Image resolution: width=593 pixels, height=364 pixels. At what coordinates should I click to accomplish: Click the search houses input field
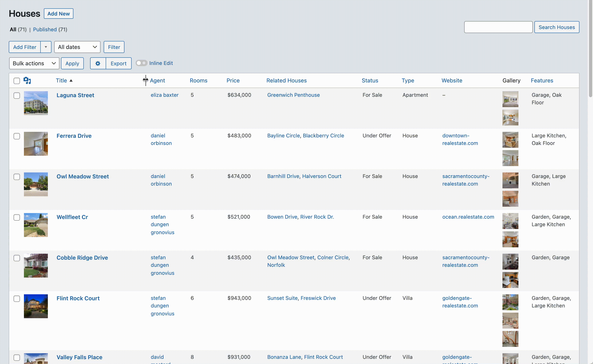coord(498,27)
